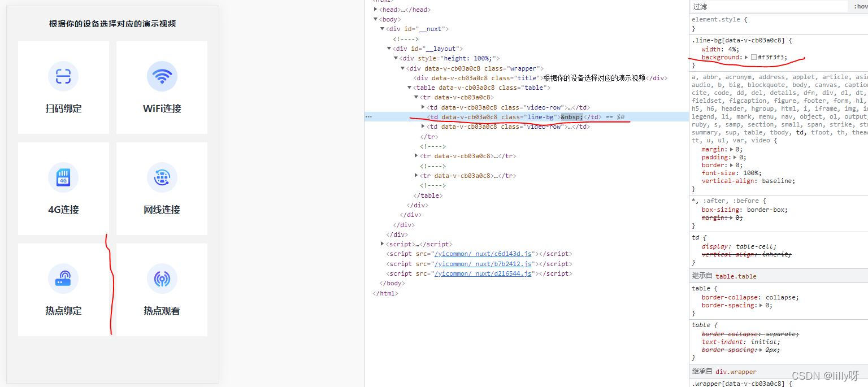Collapse the div id __nuxt node
The image size is (868, 387).
point(383,29)
